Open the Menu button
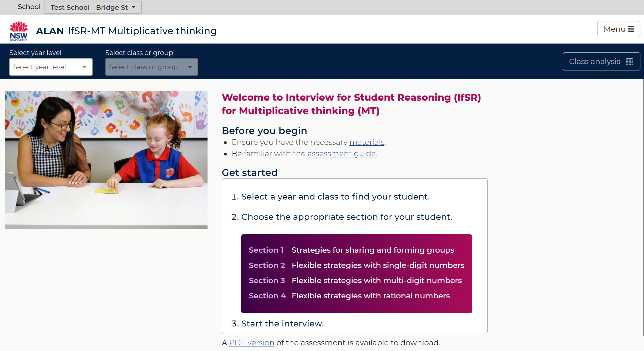Image resolution: width=644 pixels, height=351 pixels. point(619,29)
